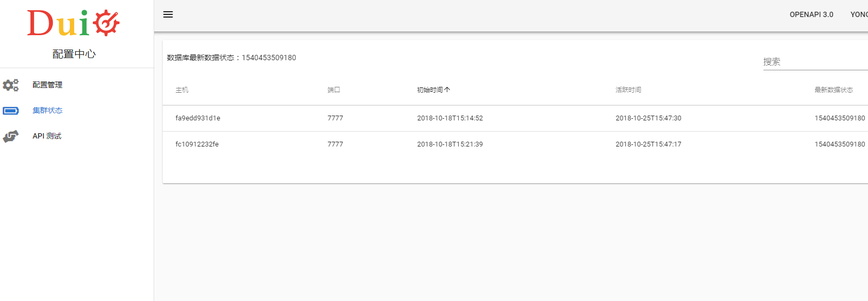Screen dimensions: 868x301
Task: Sort by 最新数据状态 column header
Action: click(833, 90)
